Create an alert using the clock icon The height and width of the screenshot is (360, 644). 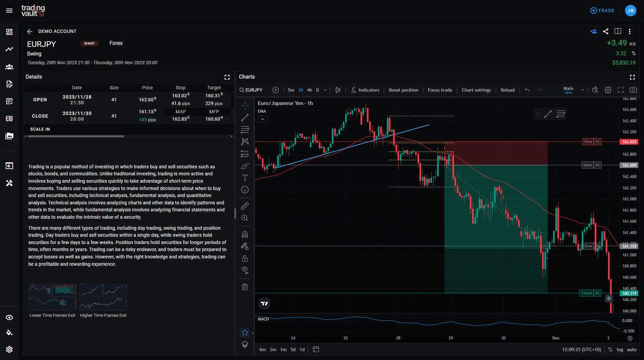(x=595, y=90)
